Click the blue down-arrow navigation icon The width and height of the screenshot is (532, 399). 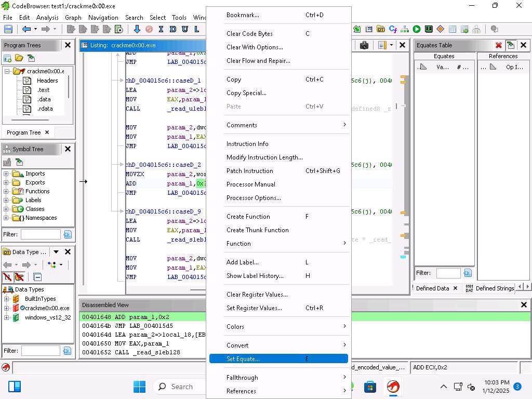[137, 30]
